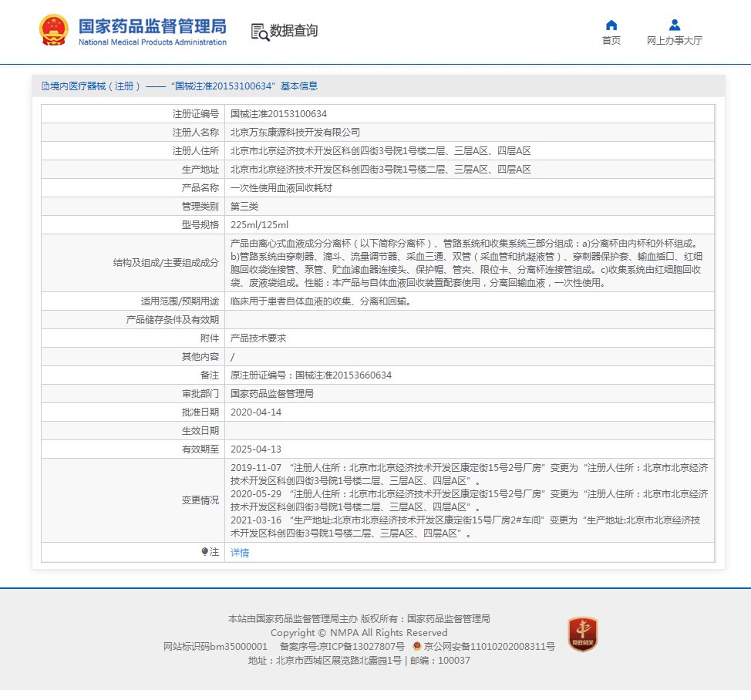Click the document icon before 境内医疗器械
This screenshot has height=700, width=751.
coord(45,86)
